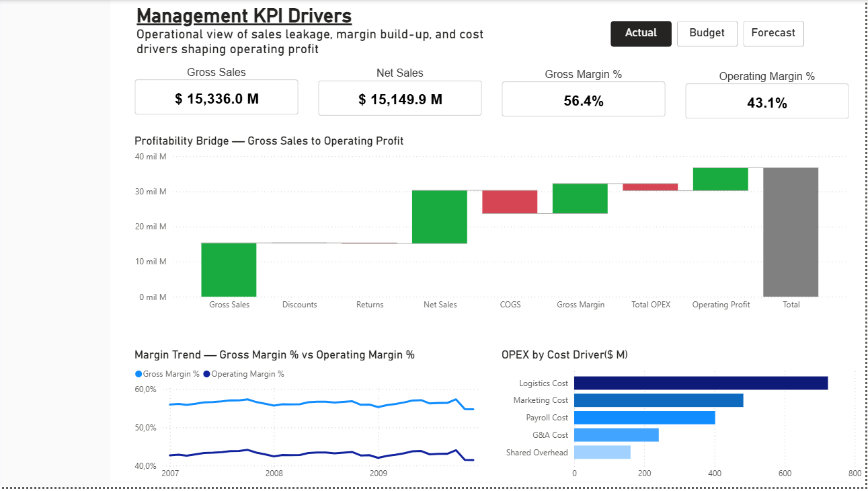Click the Operating Margin % card
The image size is (868, 491).
coord(766,102)
